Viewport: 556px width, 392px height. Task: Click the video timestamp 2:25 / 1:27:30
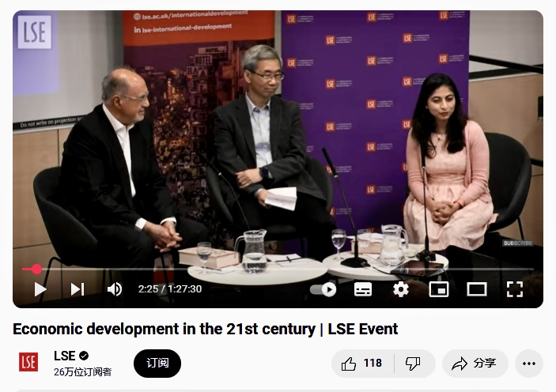[170, 289]
